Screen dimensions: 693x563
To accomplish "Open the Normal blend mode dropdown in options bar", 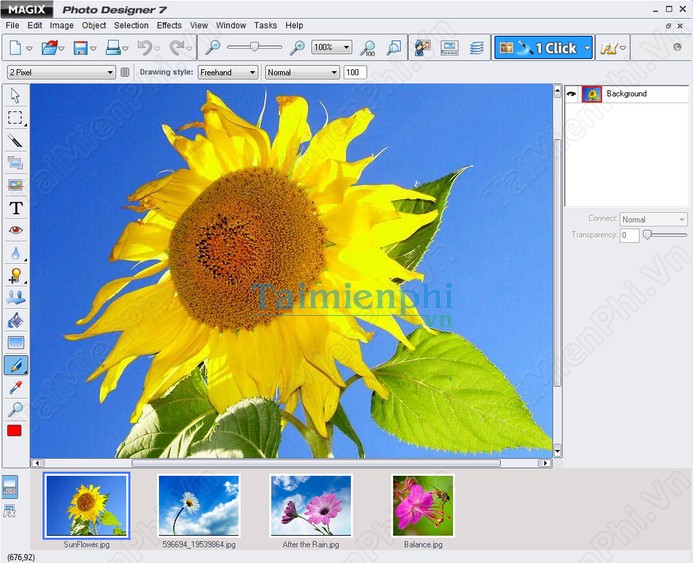I will (x=335, y=72).
